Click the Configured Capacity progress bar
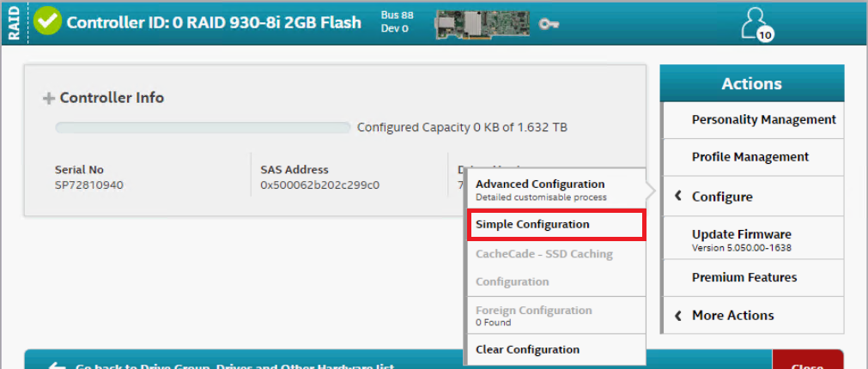This screenshot has height=369, width=868. click(x=203, y=128)
